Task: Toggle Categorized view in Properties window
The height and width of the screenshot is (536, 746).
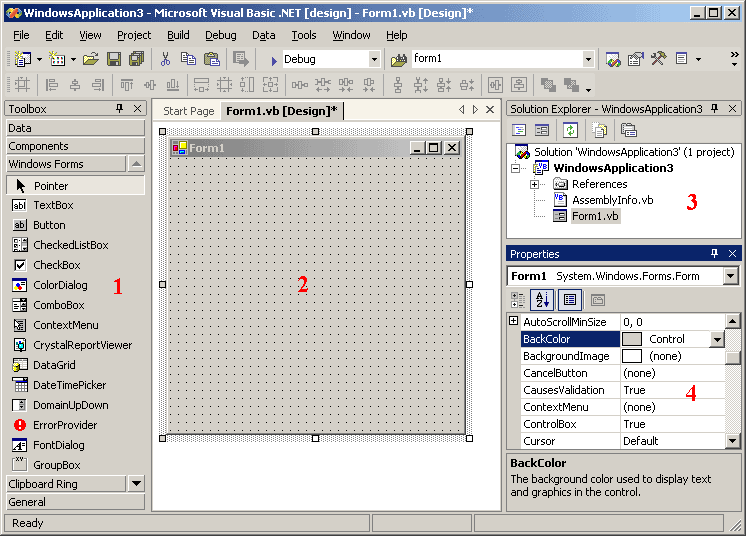Action: point(518,300)
